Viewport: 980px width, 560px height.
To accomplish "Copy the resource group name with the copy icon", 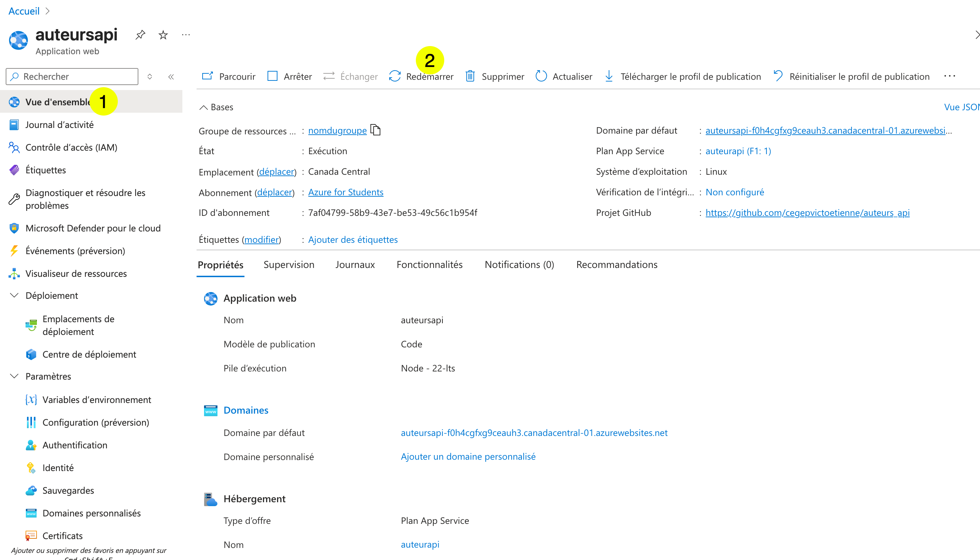I will (x=375, y=130).
